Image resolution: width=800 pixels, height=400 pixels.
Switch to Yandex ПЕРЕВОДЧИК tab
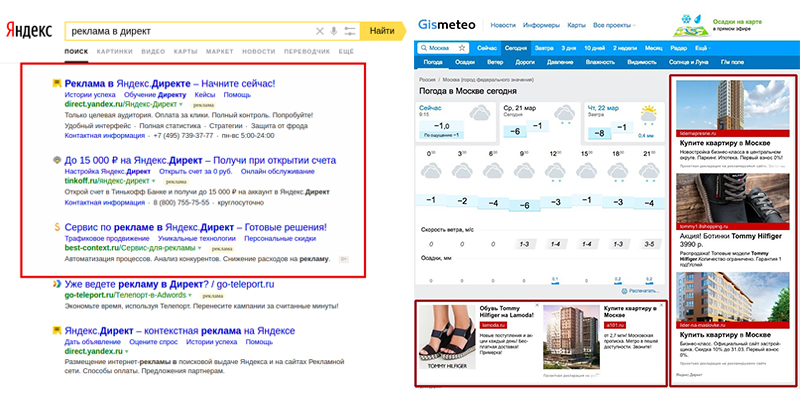pyautogui.click(x=307, y=52)
